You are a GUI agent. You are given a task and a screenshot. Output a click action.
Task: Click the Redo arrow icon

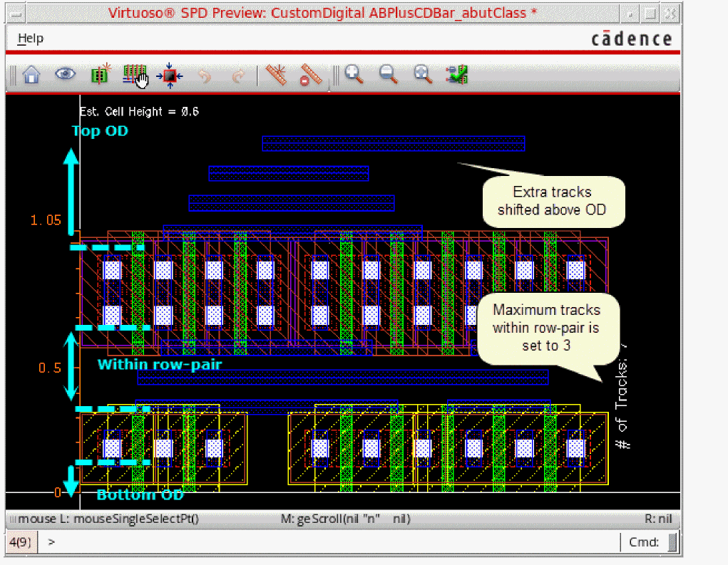[x=238, y=76]
